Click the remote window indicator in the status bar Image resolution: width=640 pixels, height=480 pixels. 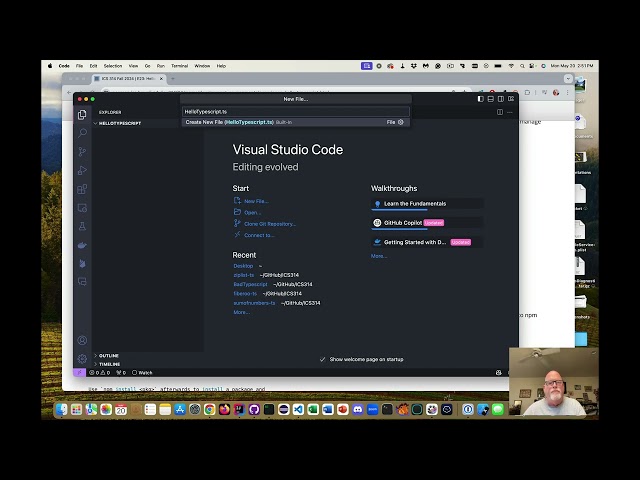pyautogui.click(x=80, y=372)
